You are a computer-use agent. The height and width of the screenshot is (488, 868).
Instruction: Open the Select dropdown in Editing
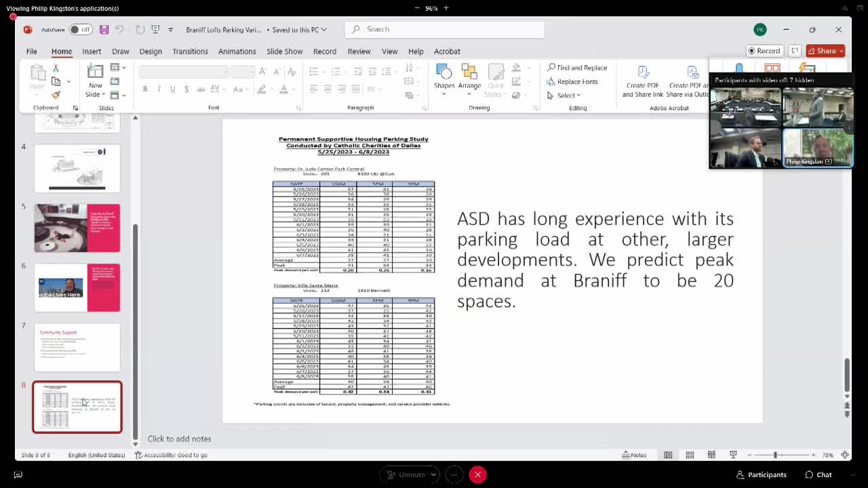[564, 95]
